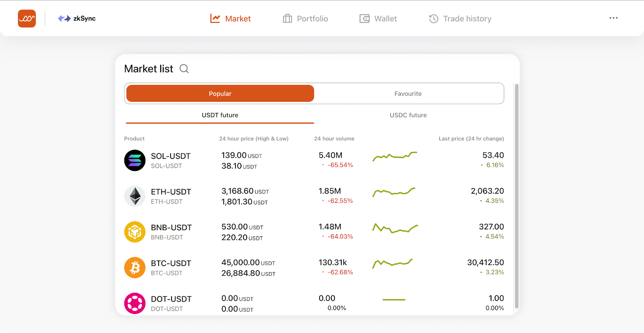
Task: Click the BNB coin icon
Action: coord(135,232)
